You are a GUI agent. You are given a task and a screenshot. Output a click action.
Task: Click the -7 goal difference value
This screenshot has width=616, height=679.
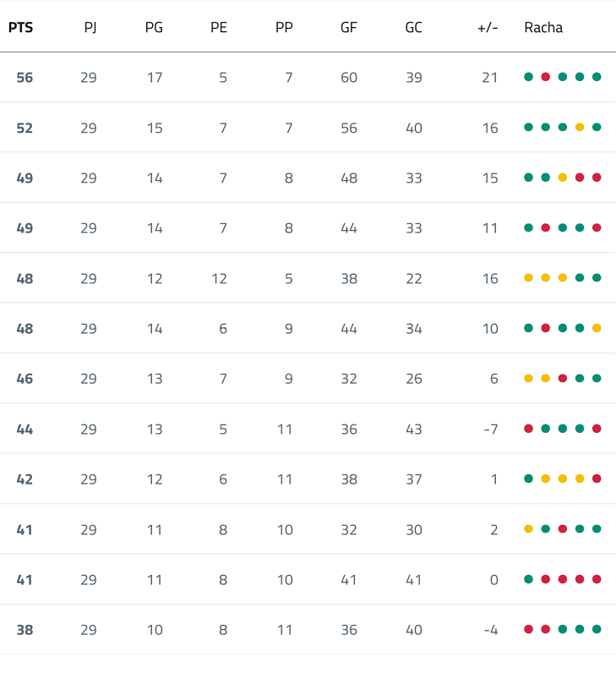[490, 429]
